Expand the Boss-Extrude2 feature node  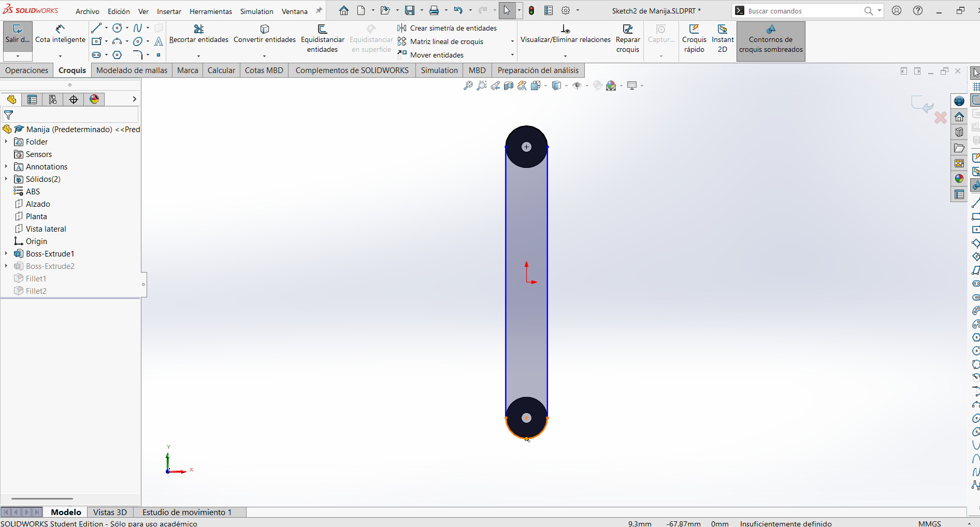coord(6,266)
